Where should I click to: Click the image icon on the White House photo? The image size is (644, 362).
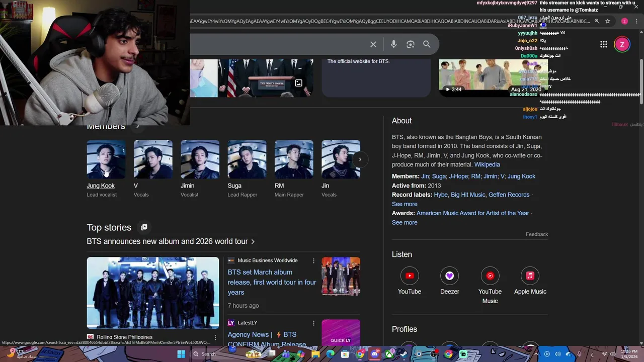point(298,83)
